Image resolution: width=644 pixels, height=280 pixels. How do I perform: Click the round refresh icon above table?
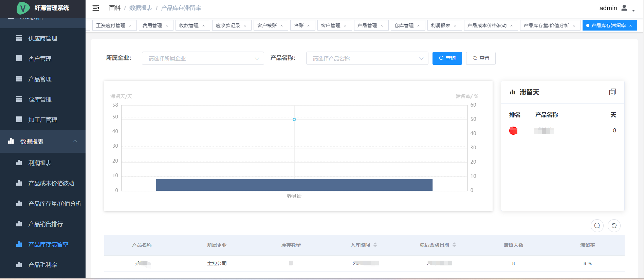614,226
